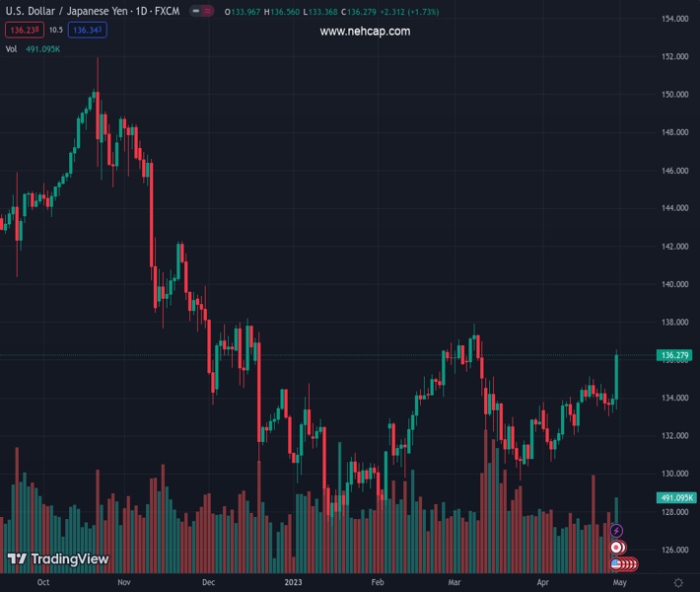Click the red sell price 136.238 button

(25, 30)
